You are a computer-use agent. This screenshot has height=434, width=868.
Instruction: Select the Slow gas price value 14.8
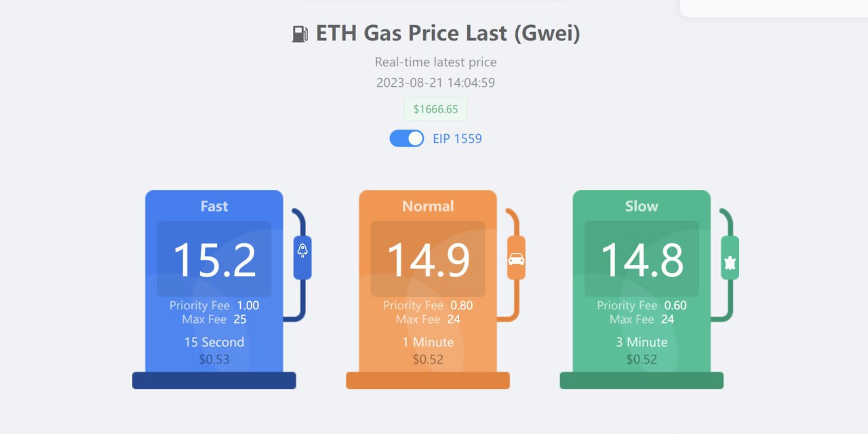tap(642, 260)
